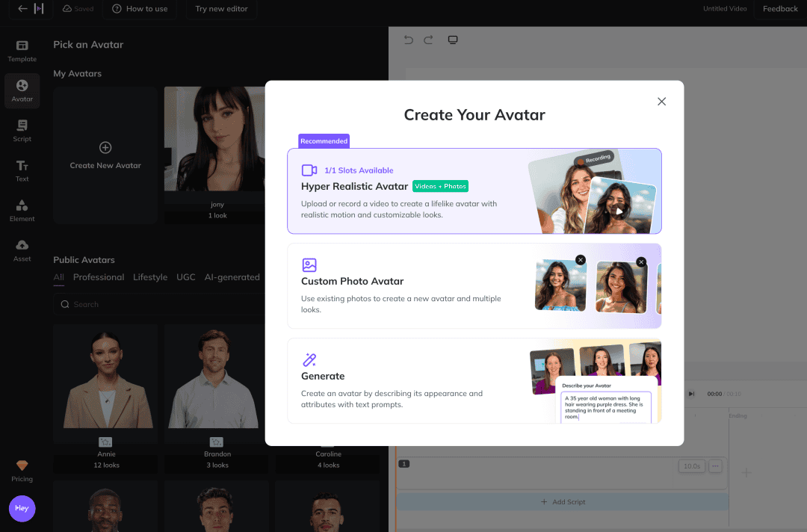The width and height of the screenshot is (807, 532).
Task: Switch to the Professional avatars tab
Action: pos(99,277)
